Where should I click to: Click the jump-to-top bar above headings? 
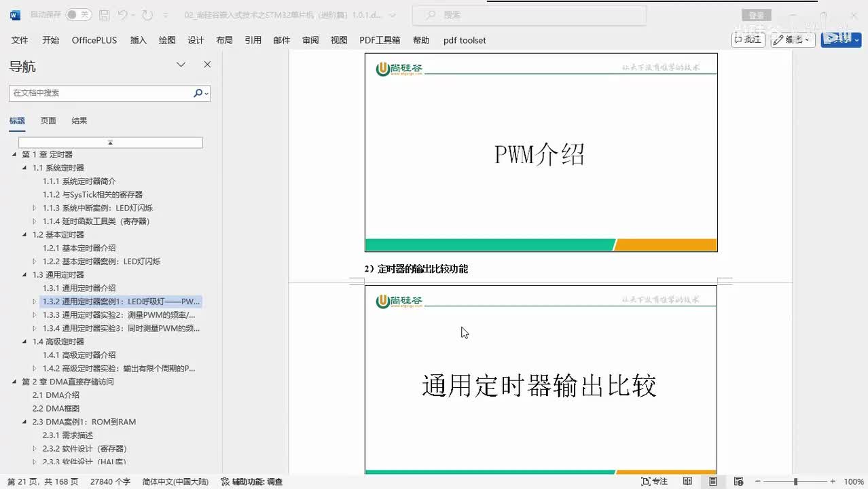pos(110,143)
